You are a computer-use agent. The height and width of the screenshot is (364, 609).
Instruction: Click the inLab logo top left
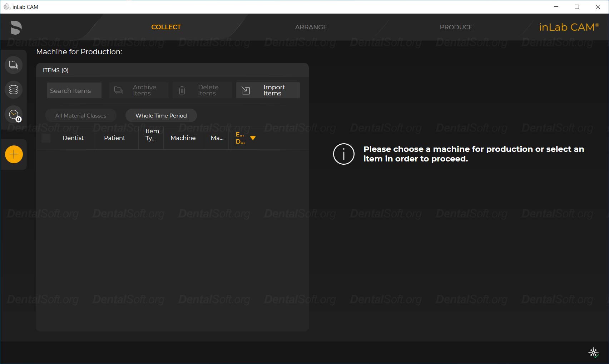pyautogui.click(x=16, y=28)
